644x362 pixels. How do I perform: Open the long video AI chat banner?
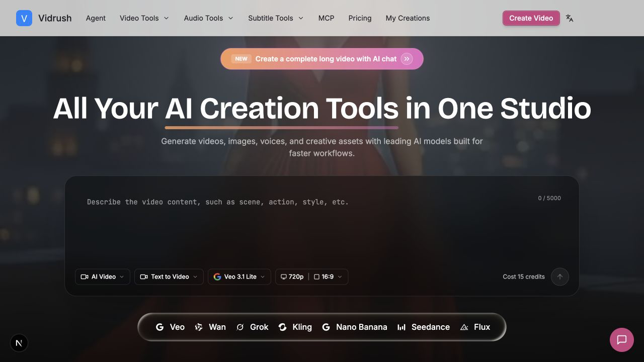[322, 59]
